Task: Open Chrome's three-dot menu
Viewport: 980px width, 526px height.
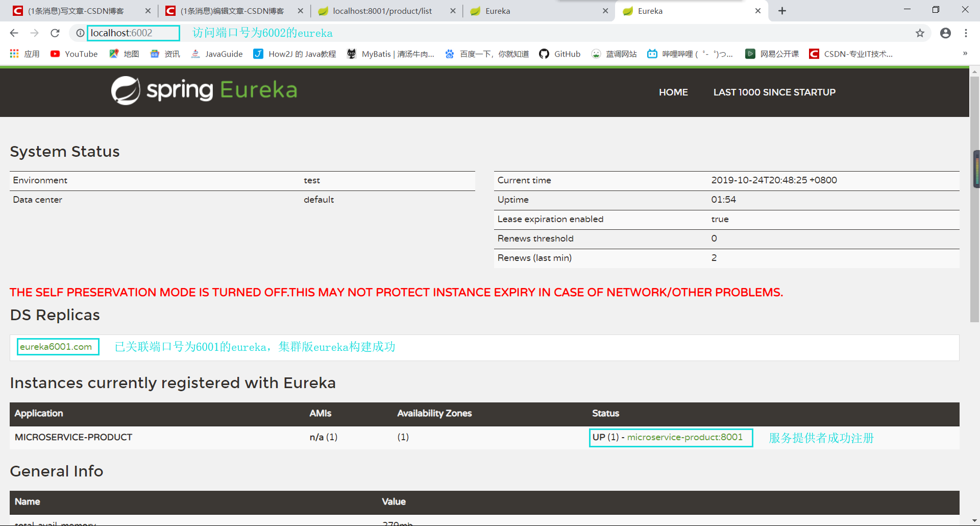Action: (966, 33)
